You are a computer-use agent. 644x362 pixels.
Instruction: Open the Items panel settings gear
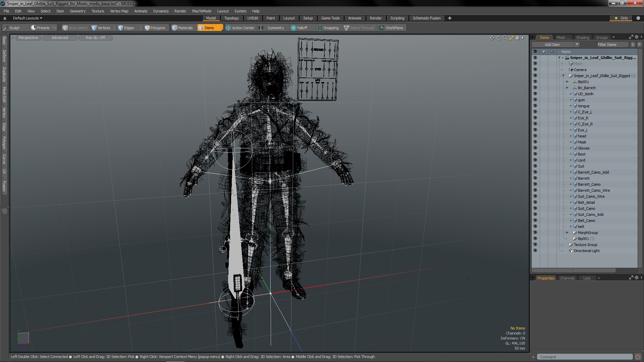click(636, 37)
